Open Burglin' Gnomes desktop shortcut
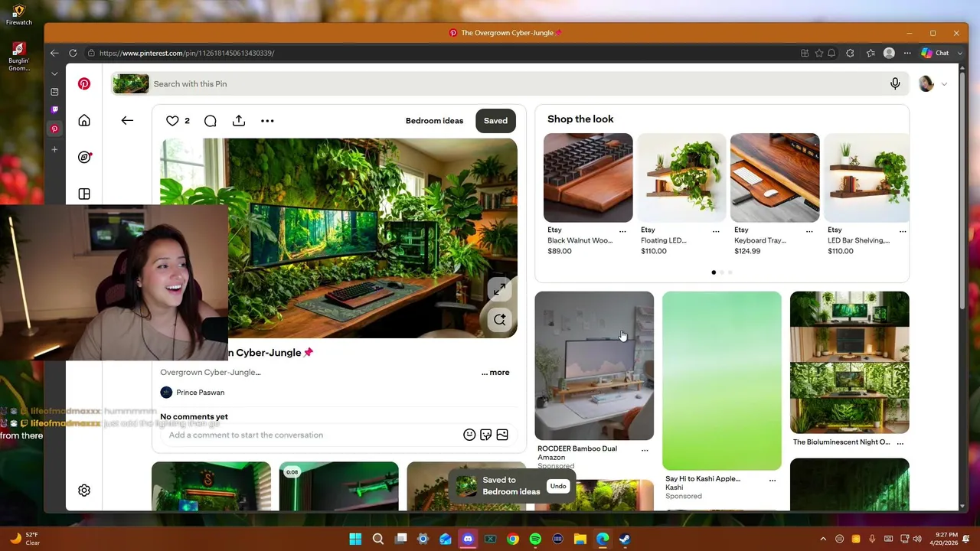 tap(19, 57)
